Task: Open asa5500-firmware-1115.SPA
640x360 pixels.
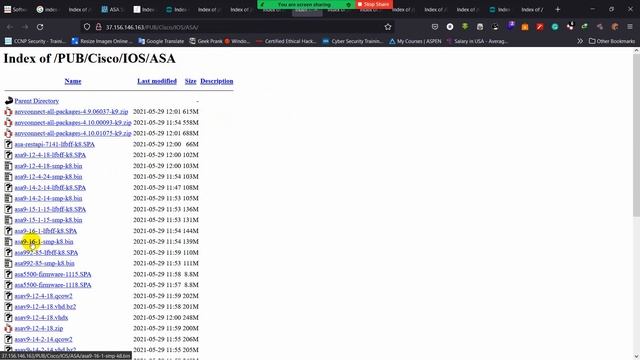Action: point(53,274)
